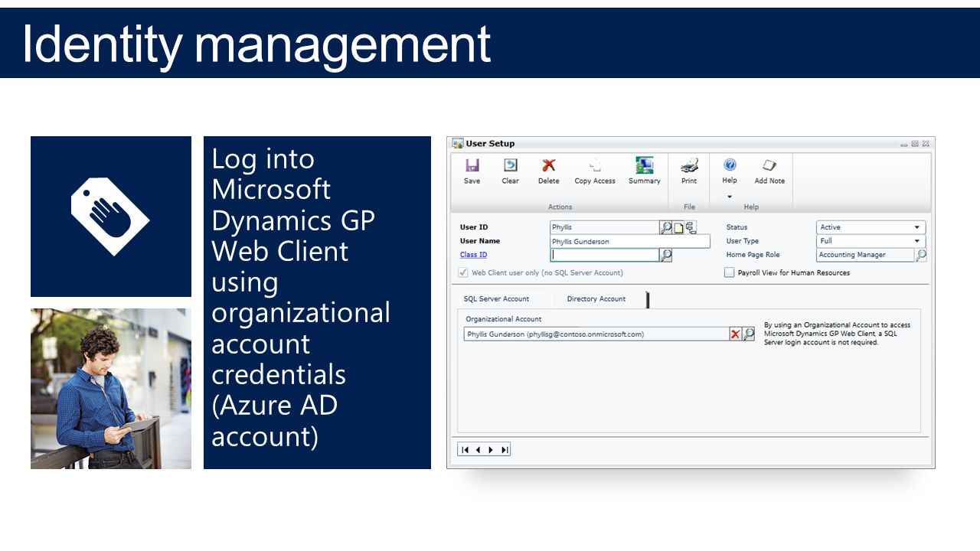Click the Help question mark icon
980x551 pixels.
[730, 165]
